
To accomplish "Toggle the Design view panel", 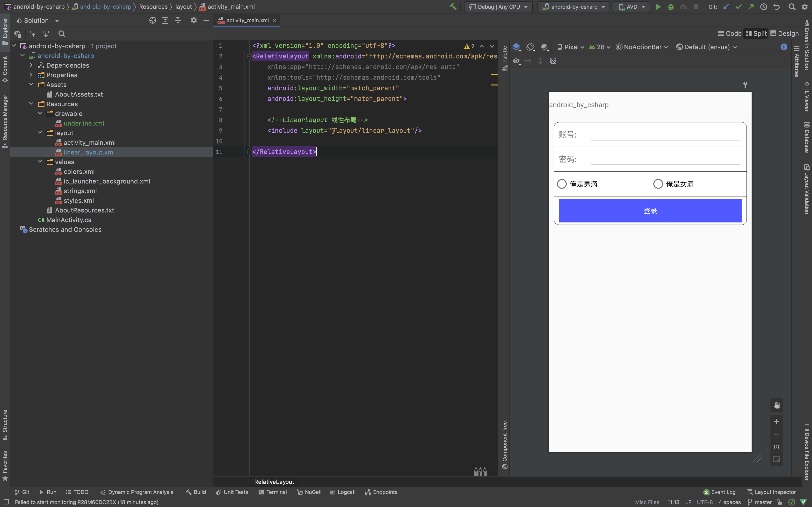I will point(788,33).
